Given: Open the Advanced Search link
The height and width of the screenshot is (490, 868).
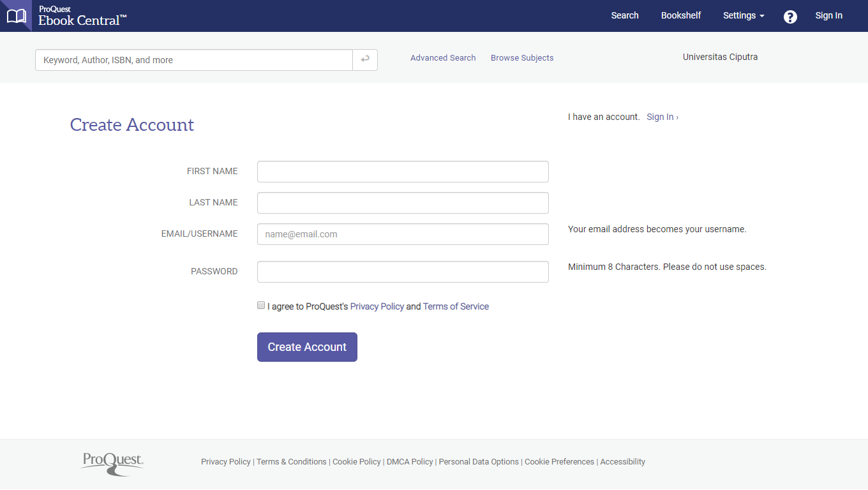Looking at the screenshot, I should coord(443,58).
